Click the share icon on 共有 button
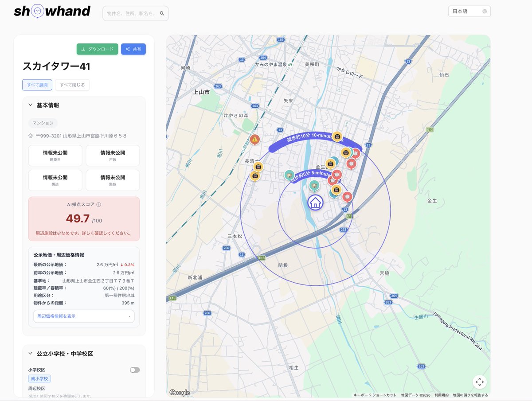Screen dimensions: 532x401 click(x=128, y=49)
